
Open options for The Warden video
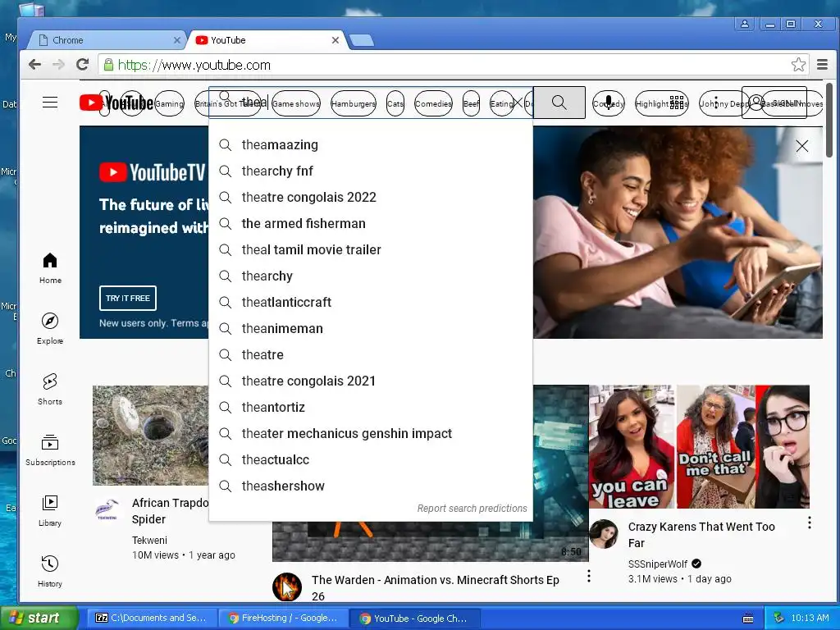pyautogui.click(x=588, y=576)
